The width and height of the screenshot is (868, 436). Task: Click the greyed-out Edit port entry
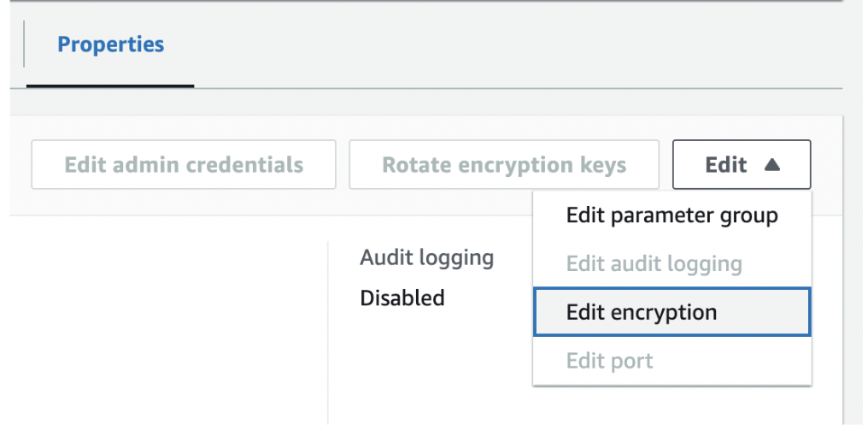pyautogui.click(x=609, y=361)
